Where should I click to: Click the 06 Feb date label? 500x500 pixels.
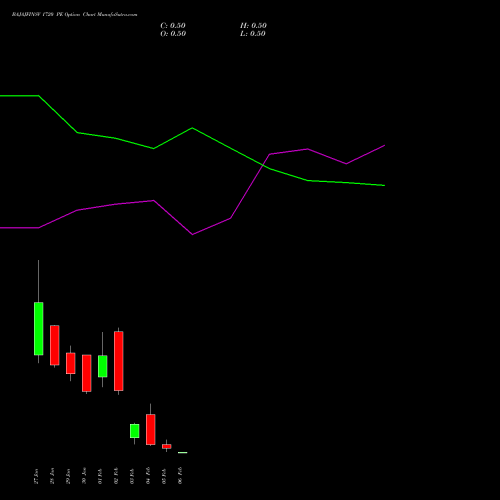[x=180, y=476]
